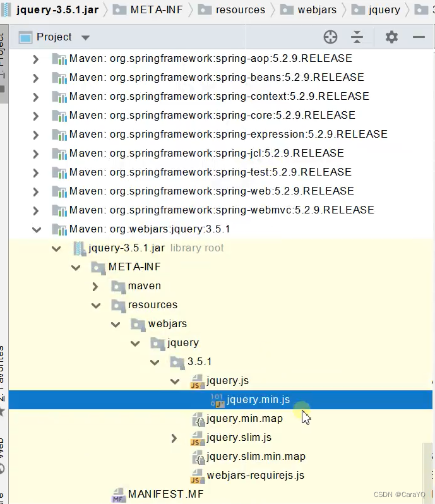Click the jquery-3.5.1.jar archive icon
This screenshot has width=435, height=504.
click(80, 248)
